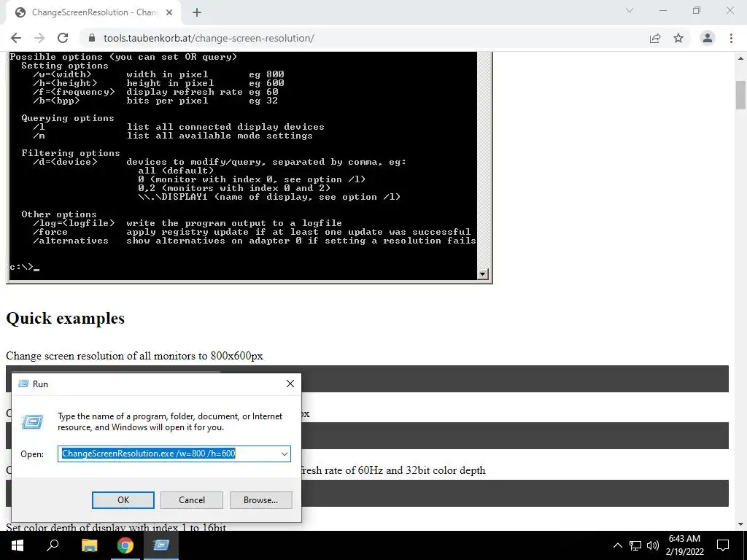
Task: Close the Run dialog with X
Action: [x=290, y=384]
